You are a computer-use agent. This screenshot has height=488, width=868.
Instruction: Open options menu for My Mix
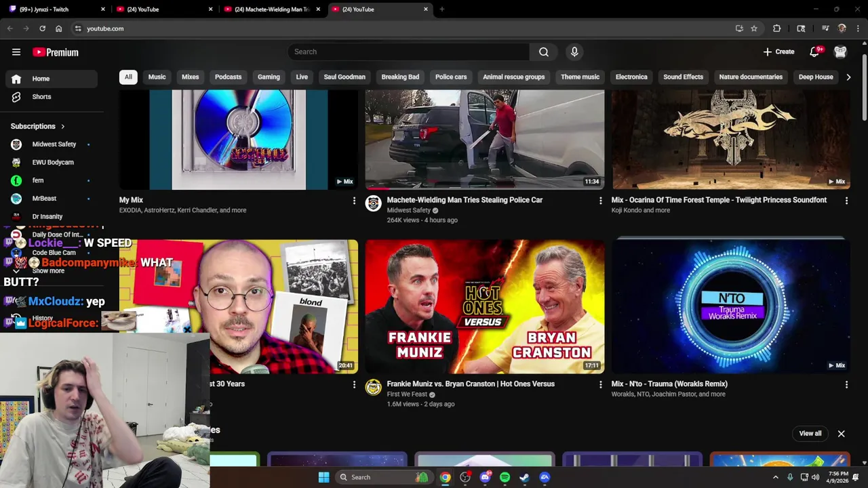point(353,201)
